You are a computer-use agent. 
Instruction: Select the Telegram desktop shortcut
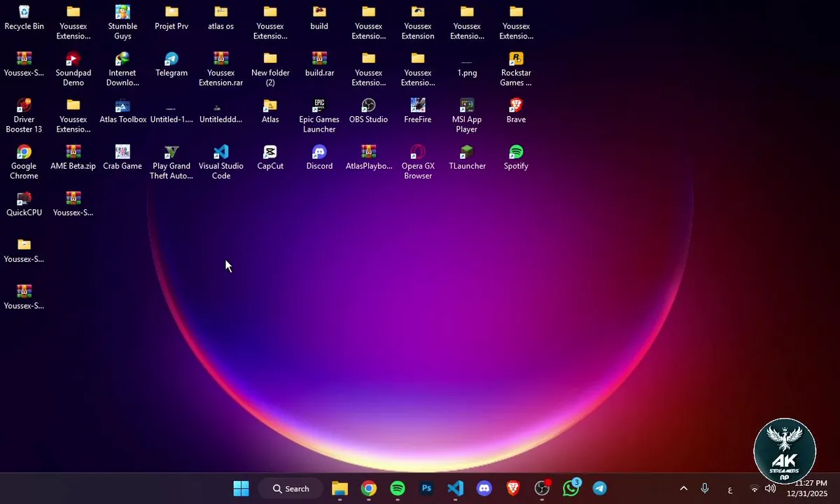click(171, 64)
